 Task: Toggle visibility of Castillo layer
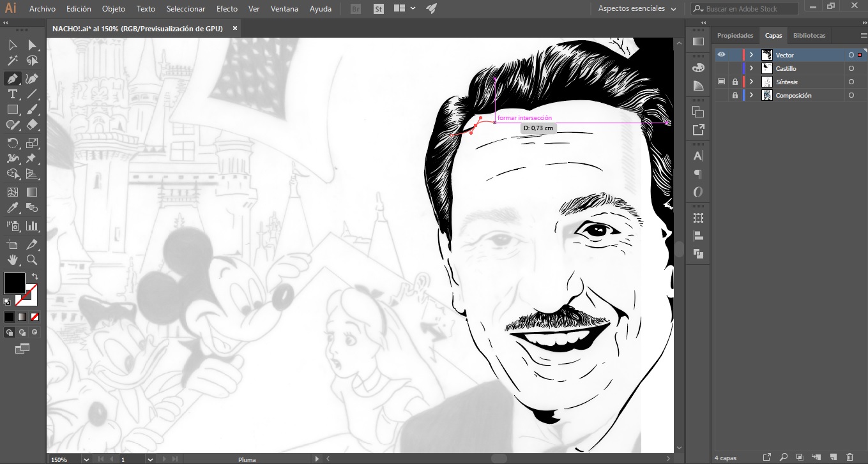pyautogui.click(x=721, y=68)
